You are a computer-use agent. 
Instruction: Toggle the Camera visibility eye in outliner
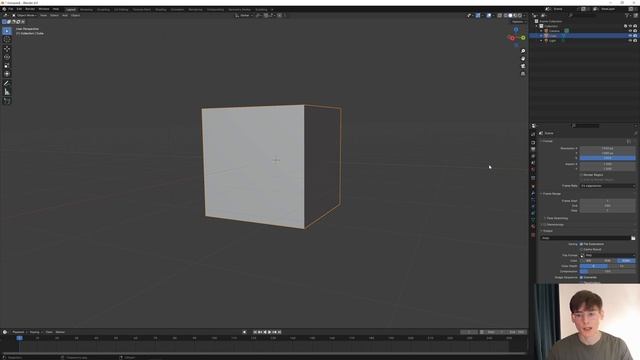pyautogui.click(x=630, y=31)
